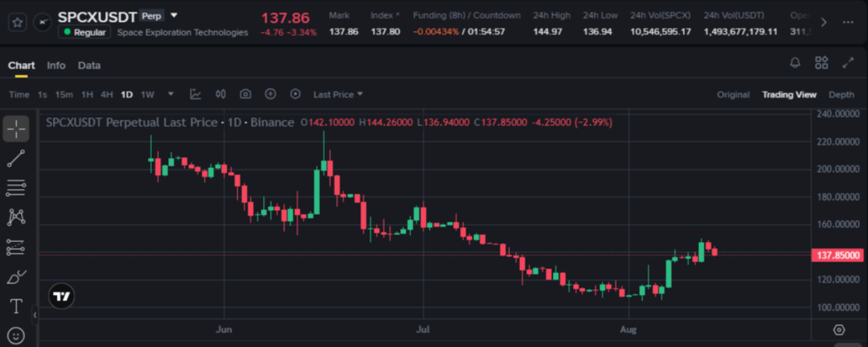
Task: Click the 24h Low value 136.94
Action: click(597, 31)
